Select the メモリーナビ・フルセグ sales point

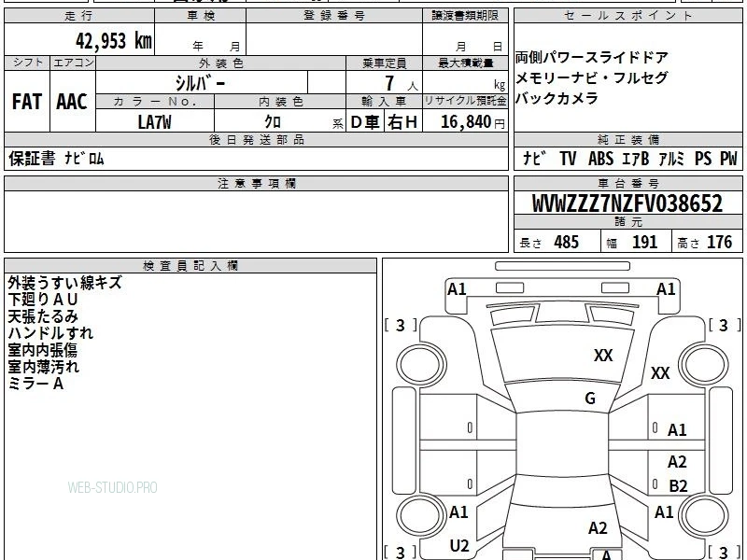tap(592, 77)
